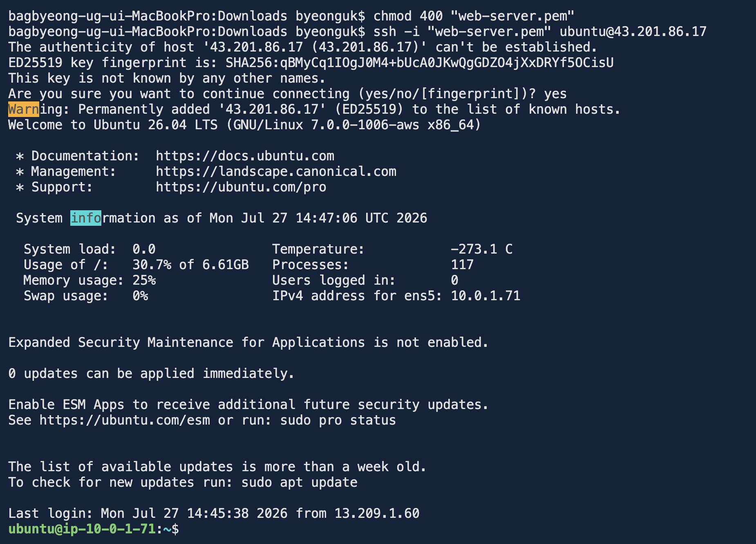Click the Processes count 117
The height and width of the screenshot is (544, 756).
click(462, 265)
